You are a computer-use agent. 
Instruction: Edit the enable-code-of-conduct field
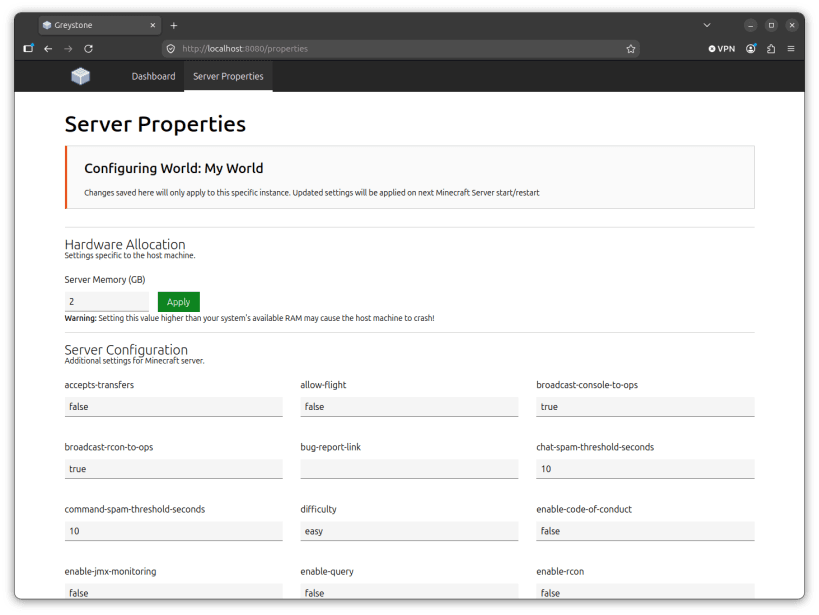(x=645, y=531)
